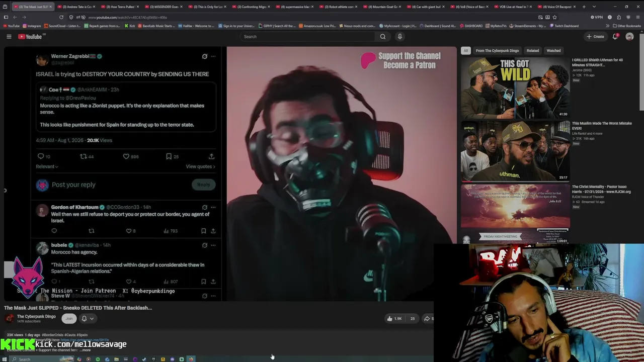
Task: Open The Christ Mentality title link
Action: coord(601,189)
